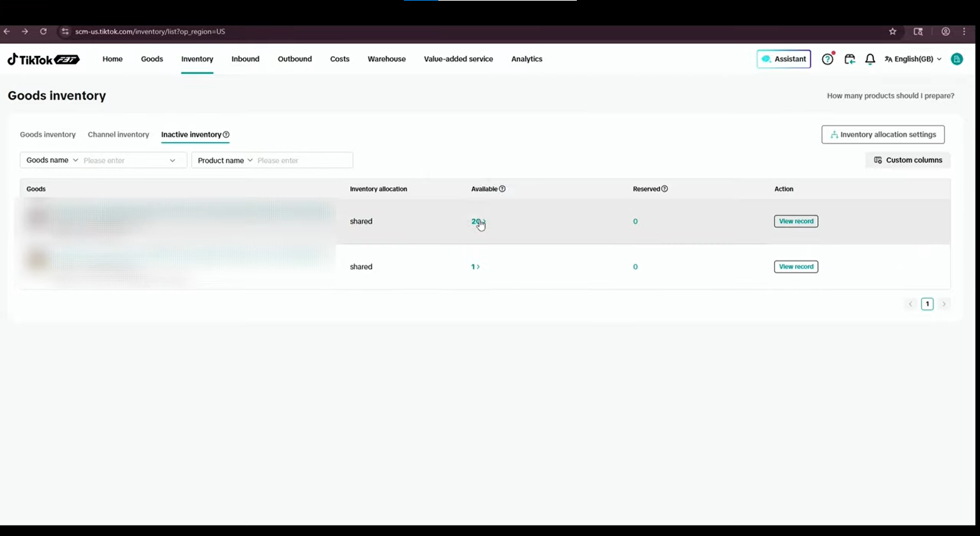Screen dimensions: 980x536
Task: Open the Warehouse menu
Action: [387, 60]
